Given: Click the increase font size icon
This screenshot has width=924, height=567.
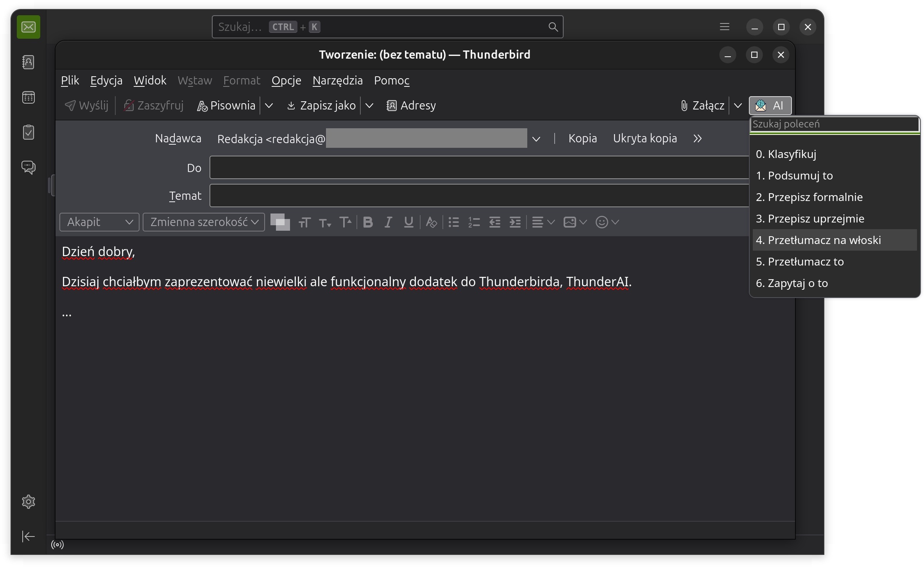Looking at the screenshot, I should tap(346, 222).
